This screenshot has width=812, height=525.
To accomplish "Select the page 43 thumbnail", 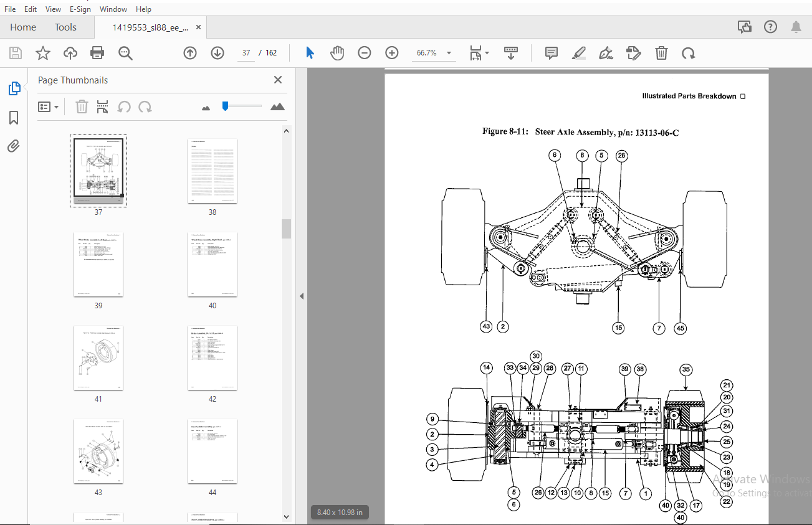I will [x=98, y=452].
